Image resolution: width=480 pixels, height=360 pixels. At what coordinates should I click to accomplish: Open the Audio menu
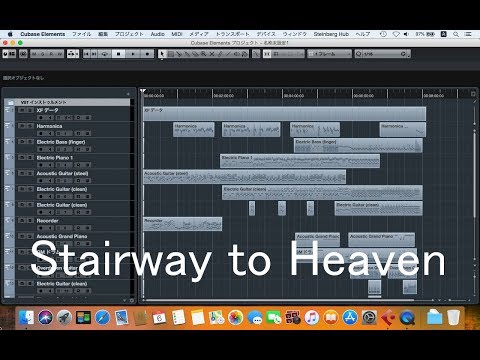tap(157, 34)
